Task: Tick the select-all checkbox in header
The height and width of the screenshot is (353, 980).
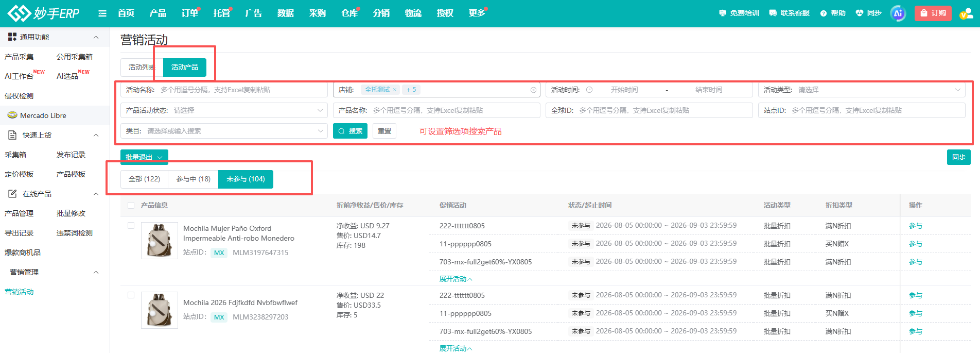Action: 131,205
